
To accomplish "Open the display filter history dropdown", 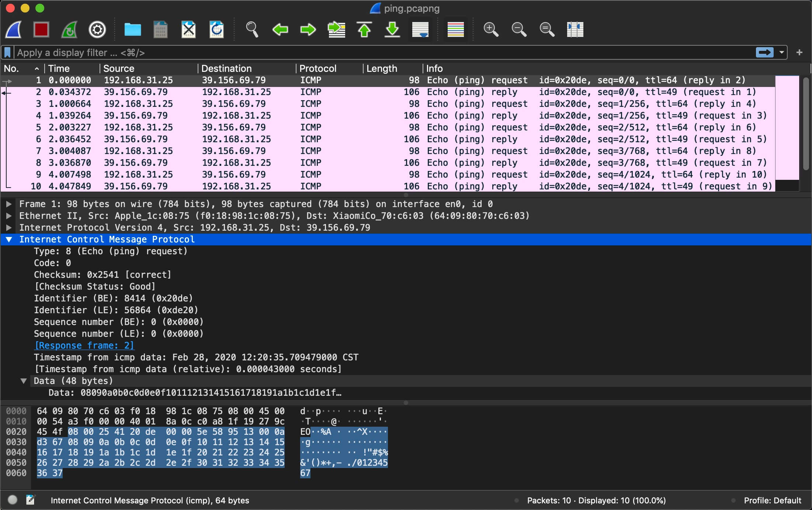I will tap(781, 53).
